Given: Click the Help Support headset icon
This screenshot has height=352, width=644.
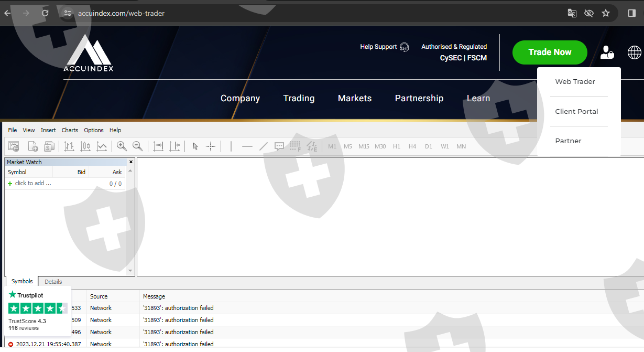Looking at the screenshot, I should coord(404,47).
